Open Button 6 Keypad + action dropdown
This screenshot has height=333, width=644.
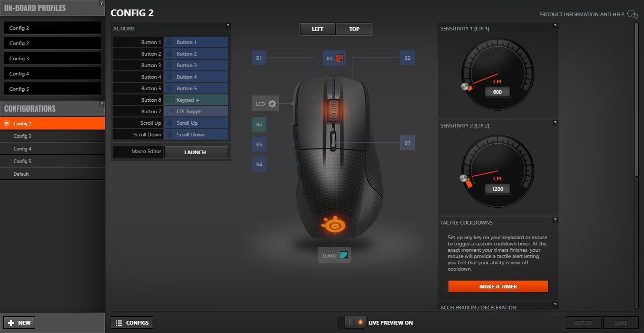(196, 100)
